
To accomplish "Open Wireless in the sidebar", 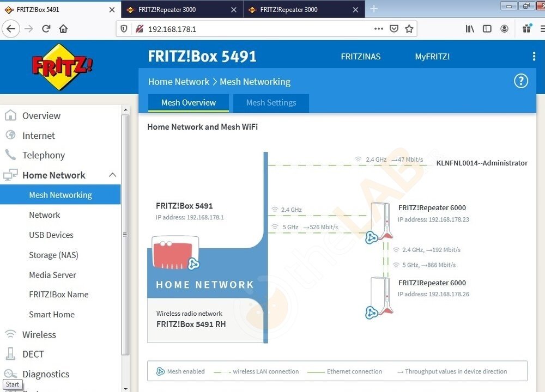I will [x=39, y=335].
